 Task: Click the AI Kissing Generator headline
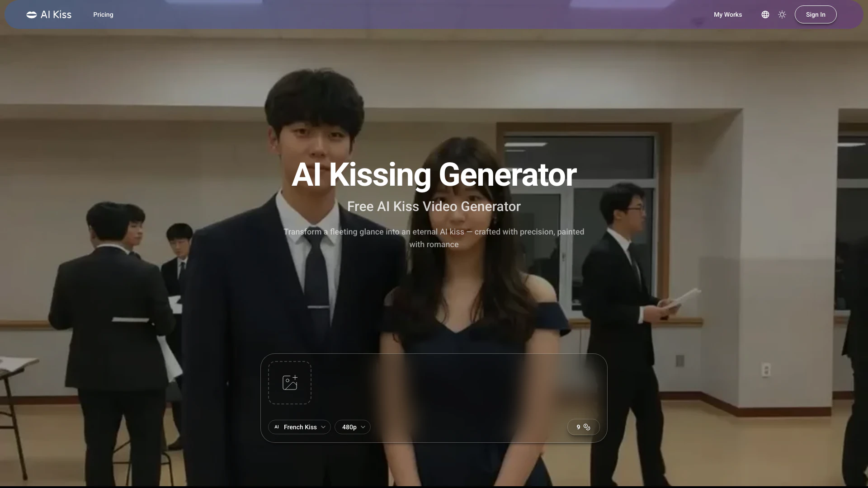[x=434, y=175]
